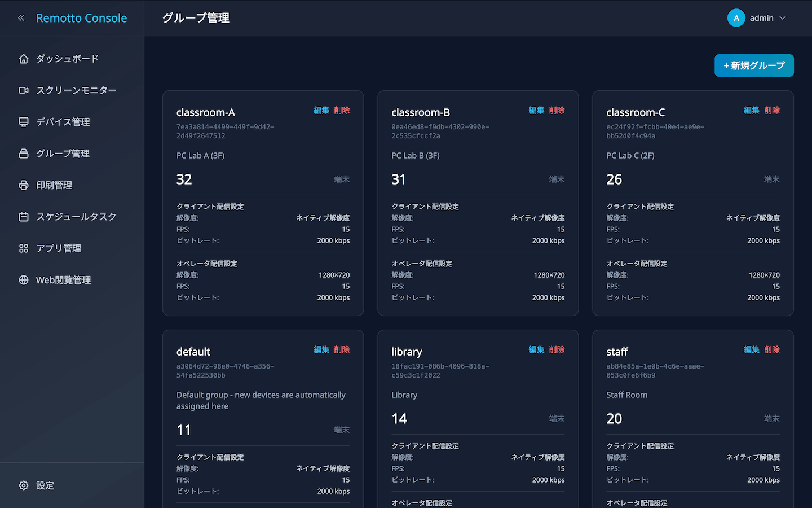
Task: Delete the classroom-B group
Action: point(557,110)
